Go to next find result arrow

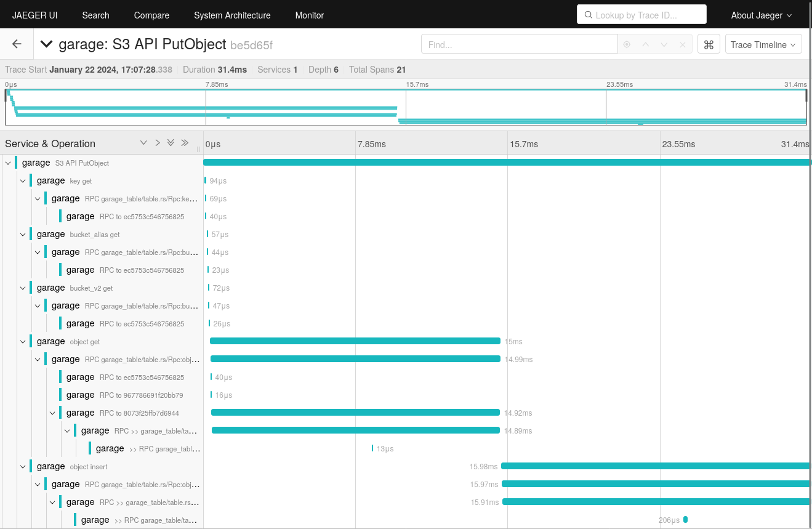tap(664, 44)
